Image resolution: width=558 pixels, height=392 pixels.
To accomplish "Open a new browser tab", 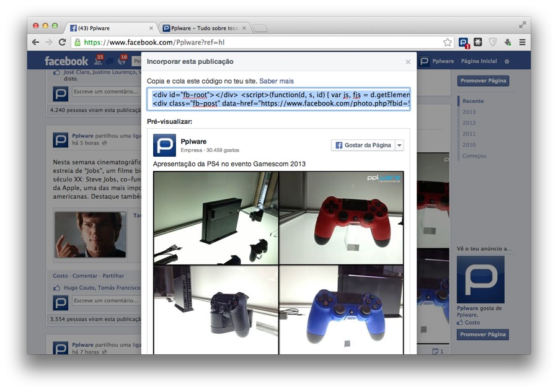I will click(x=260, y=28).
